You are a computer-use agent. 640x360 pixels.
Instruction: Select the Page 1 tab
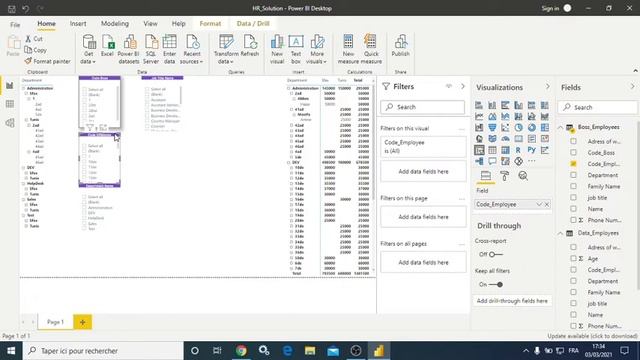tap(56, 322)
